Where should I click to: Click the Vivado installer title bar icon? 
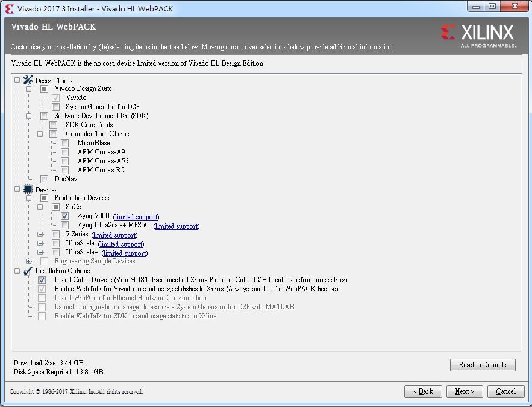(x=10, y=9)
